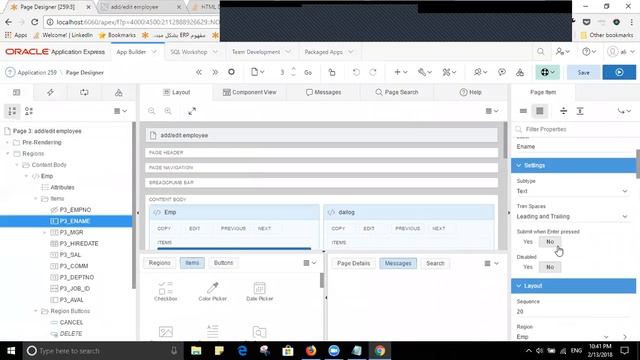Screen dimensions: 640x360
Task: Select Dynamic Actions lightning tab icon
Action: (x=50, y=93)
